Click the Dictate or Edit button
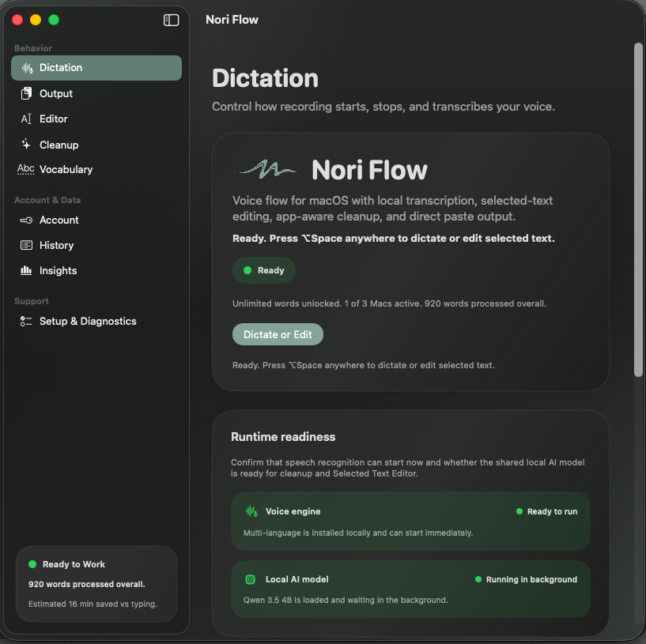This screenshot has width=646, height=644. tap(278, 334)
